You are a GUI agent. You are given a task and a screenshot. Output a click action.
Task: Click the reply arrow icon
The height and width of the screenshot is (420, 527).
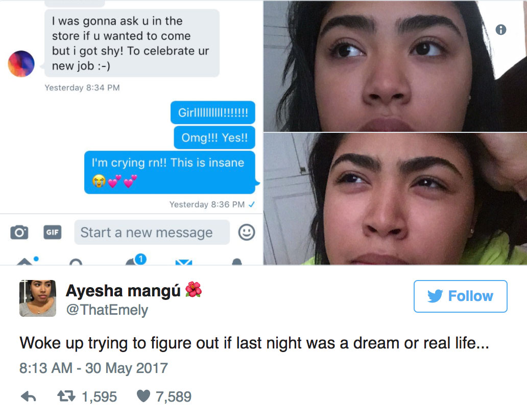point(29,397)
